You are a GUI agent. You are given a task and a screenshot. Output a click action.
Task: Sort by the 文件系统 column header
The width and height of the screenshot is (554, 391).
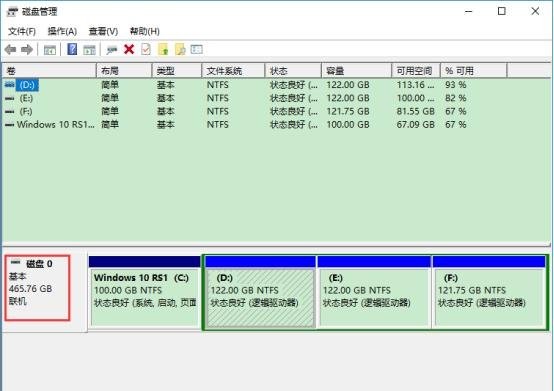pos(233,71)
